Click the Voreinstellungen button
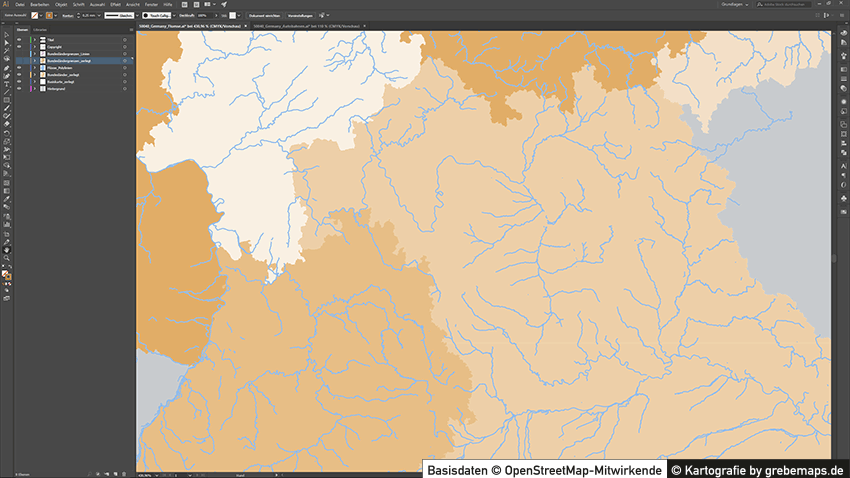This screenshot has width=850, height=478. tap(307, 16)
